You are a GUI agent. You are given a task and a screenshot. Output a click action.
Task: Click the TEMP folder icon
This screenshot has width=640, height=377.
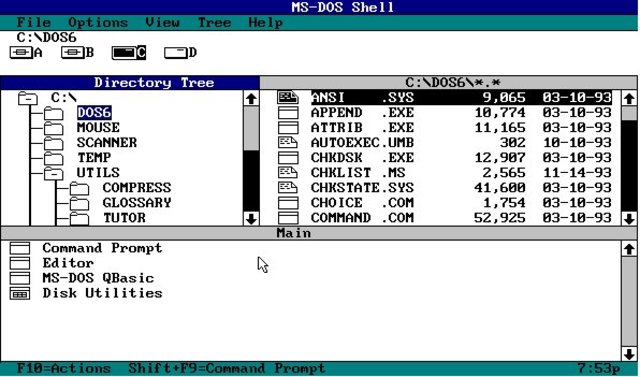(54, 158)
